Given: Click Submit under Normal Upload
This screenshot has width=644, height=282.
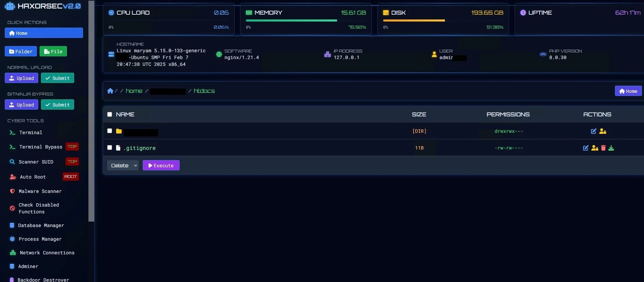Looking at the screenshot, I should pyautogui.click(x=57, y=78).
